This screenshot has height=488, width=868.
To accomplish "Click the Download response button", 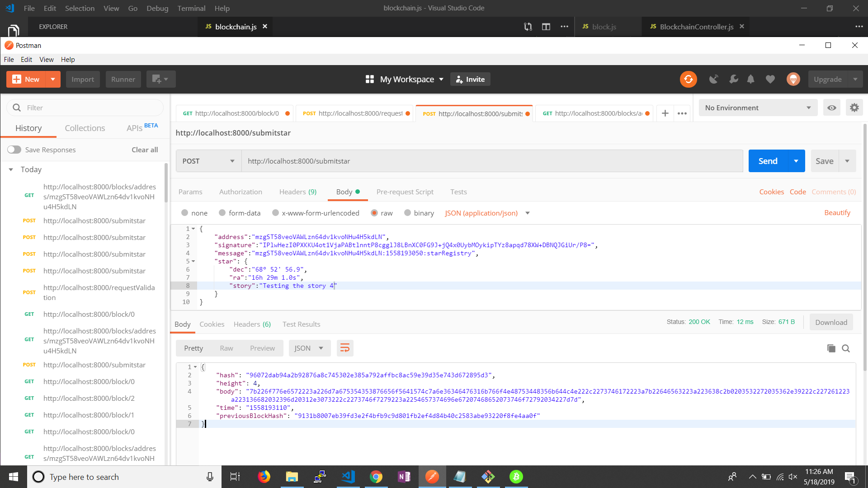I will tap(831, 322).
